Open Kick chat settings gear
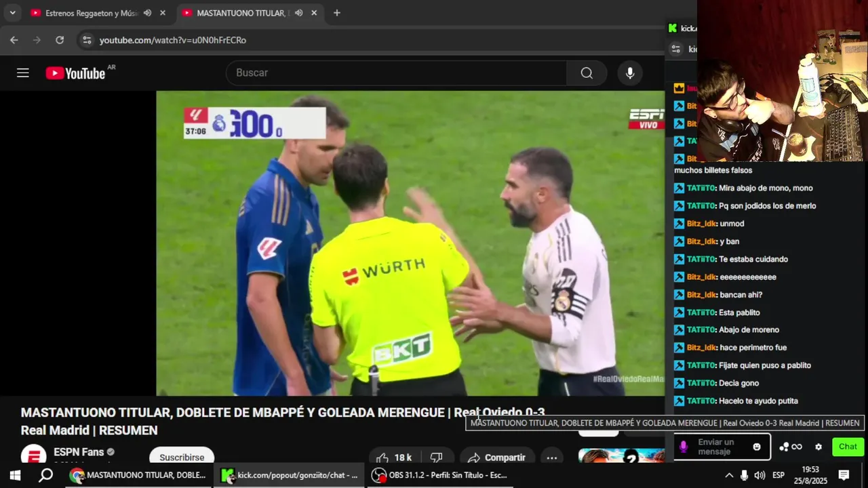 818,447
